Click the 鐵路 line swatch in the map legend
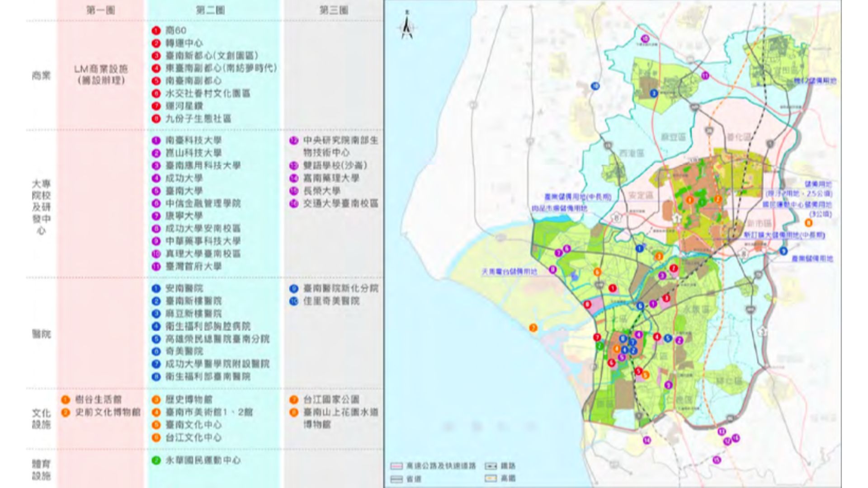The width and height of the screenshot is (868, 488). tap(491, 466)
